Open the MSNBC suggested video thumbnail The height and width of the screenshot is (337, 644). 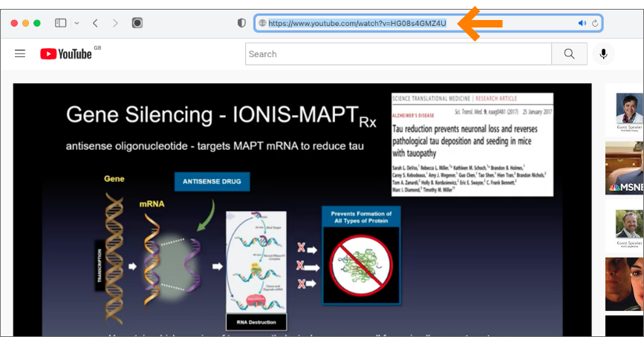click(x=624, y=168)
